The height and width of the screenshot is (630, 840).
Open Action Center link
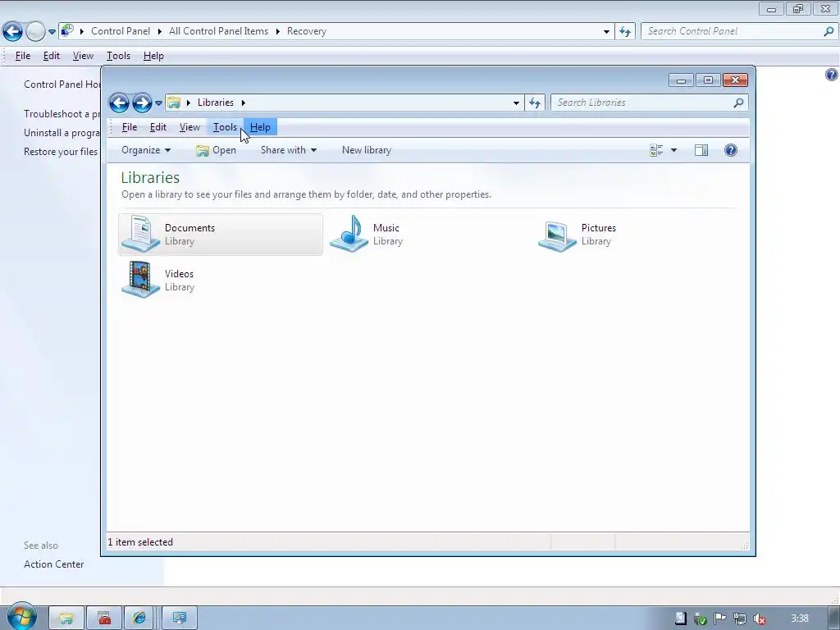[x=53, y=564]
